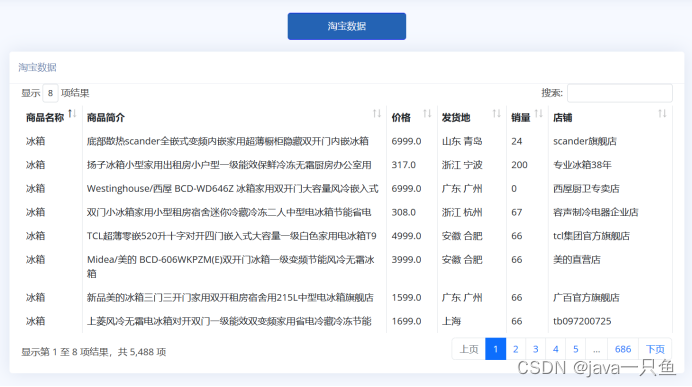Image resolution: width=692 pixels, height=387 pixels.
Task: Click shop cell tcl集团官方旗舰店
Action: 591,236
